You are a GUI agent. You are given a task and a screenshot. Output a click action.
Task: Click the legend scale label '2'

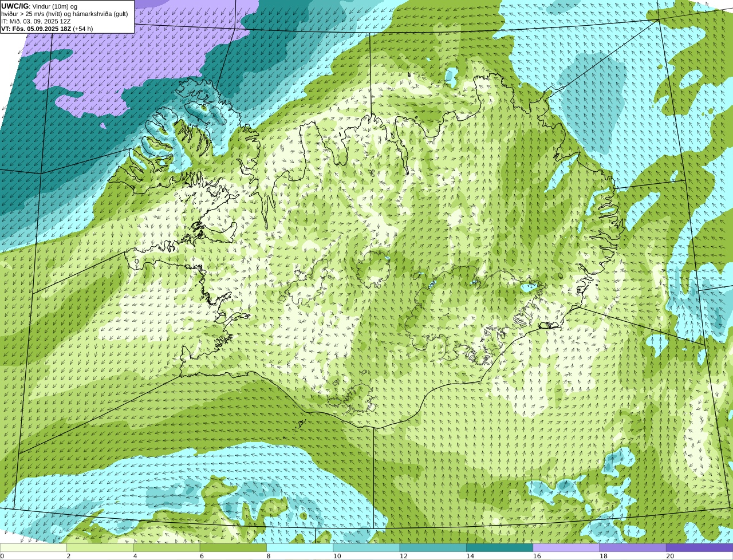coord(69,556)
